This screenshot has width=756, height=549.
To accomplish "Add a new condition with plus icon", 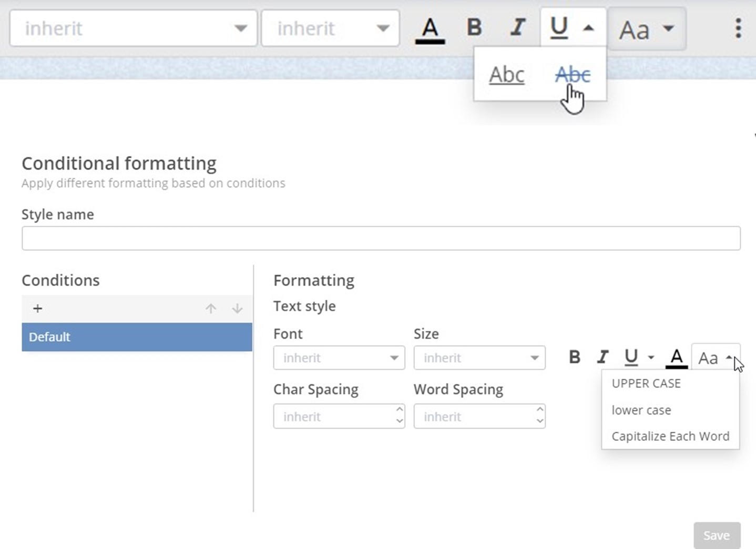I will pos(37,309).
